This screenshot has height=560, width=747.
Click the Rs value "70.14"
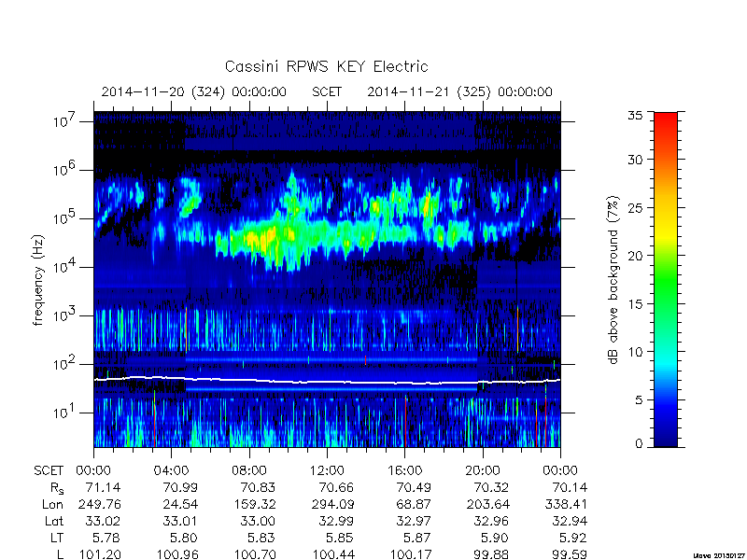coord(570,487)
